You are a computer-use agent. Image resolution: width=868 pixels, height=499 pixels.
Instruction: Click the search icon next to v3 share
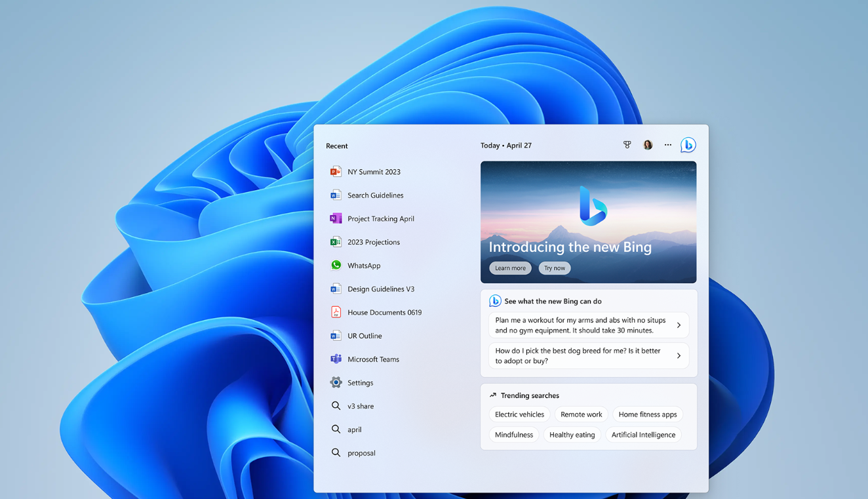tap(336, 406)
